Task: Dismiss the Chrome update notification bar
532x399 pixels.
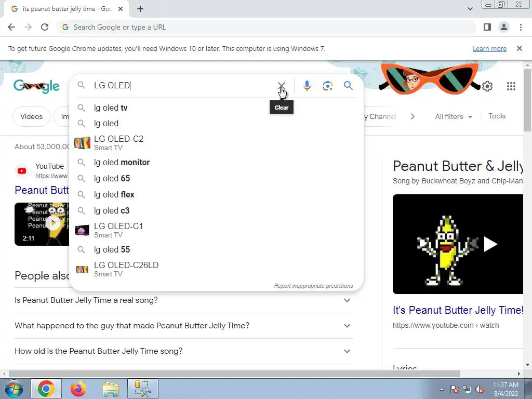Action: (x=519, y=48)
